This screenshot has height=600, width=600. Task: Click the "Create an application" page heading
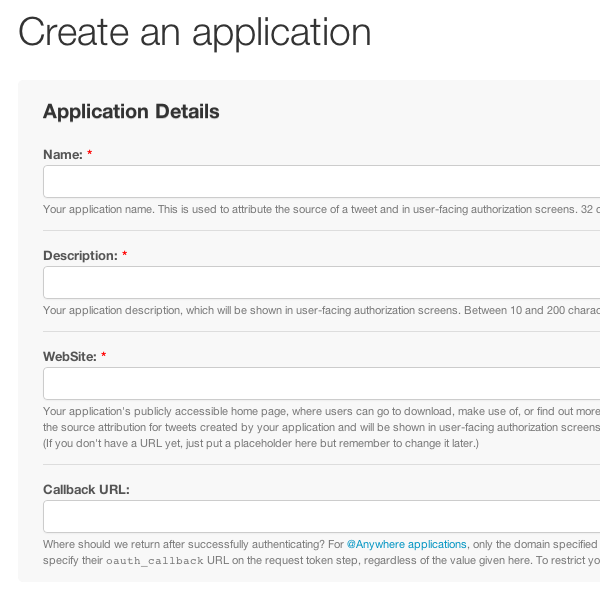194,33
